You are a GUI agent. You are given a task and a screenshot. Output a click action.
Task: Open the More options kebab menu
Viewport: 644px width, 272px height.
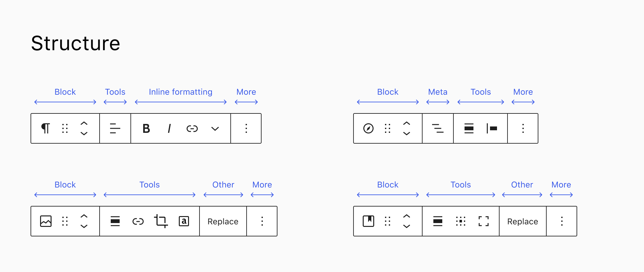246,128
